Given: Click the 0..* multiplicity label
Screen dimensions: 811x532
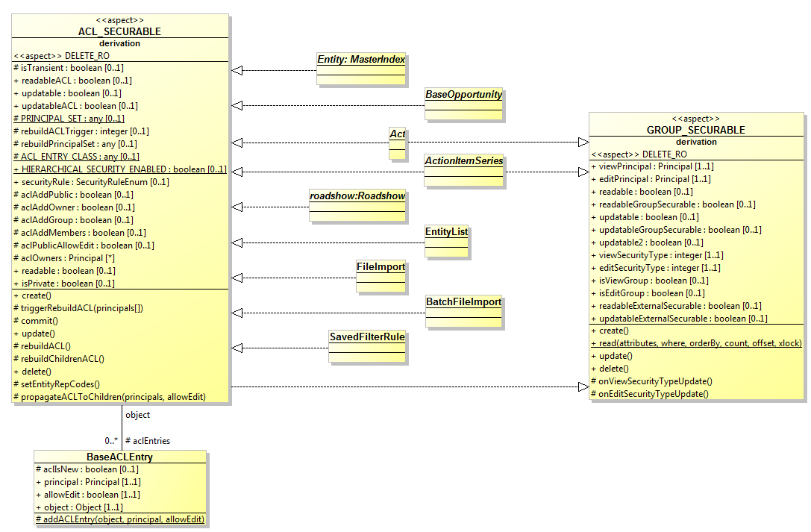Looking at the screenshot, I should [x=112, y=440].
